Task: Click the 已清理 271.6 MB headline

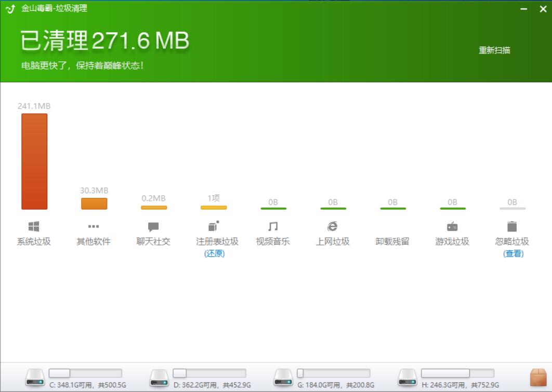Action: (105, 40)
